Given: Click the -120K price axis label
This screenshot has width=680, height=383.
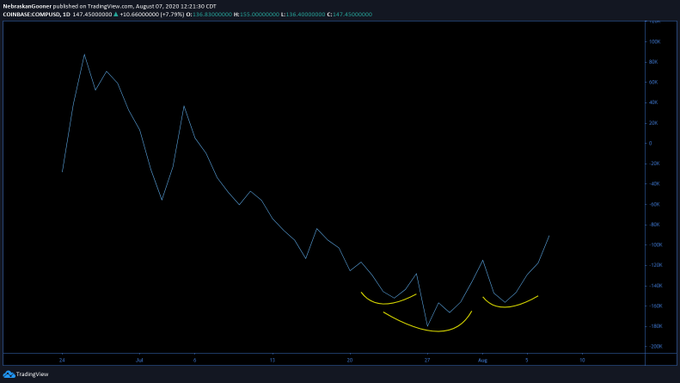Looking at the screenshot, I should pos(655,265).
